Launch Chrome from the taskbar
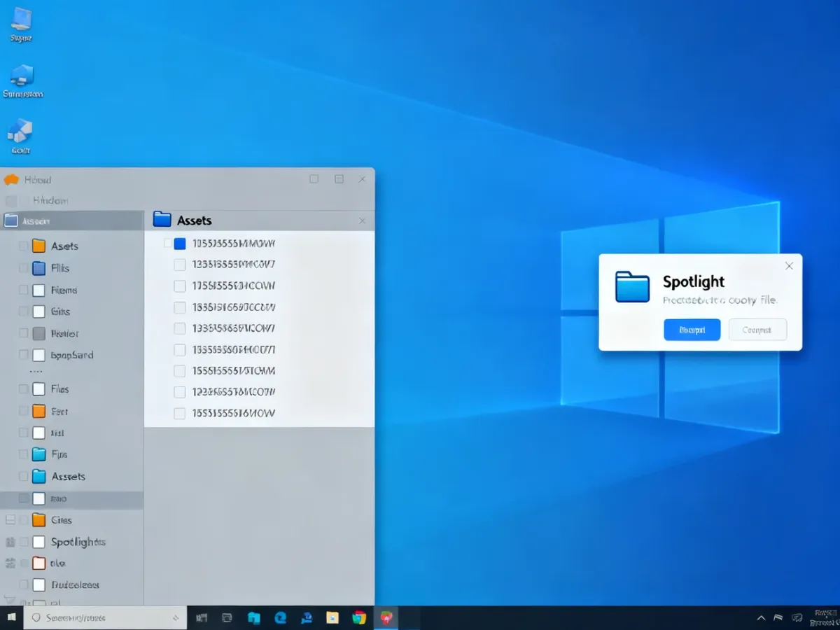The height and width of the screenshot is (630, 840). point(359,617)
